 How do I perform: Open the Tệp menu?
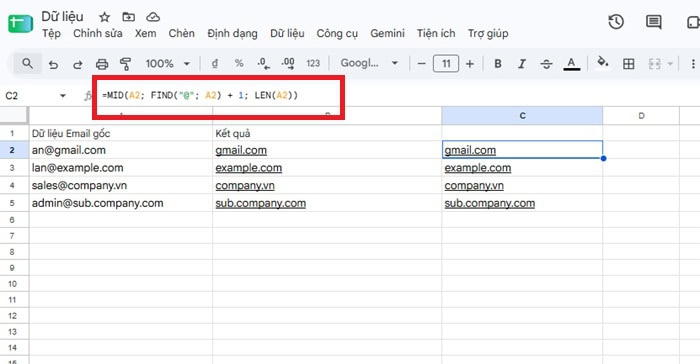[51, 33]
